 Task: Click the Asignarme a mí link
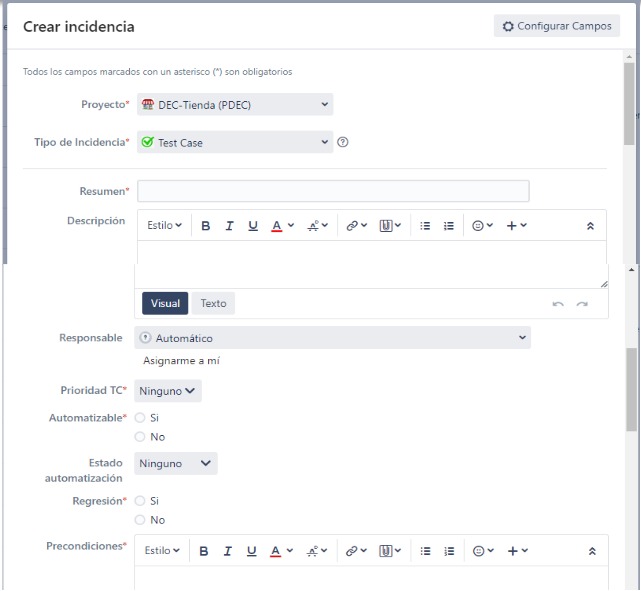click(181, 361)
